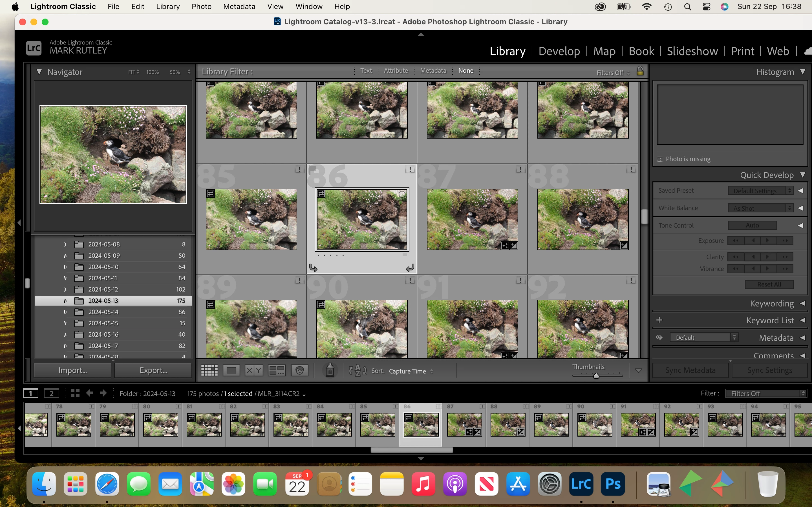
Task: Adjust the Thumbnails size slider
Action: tap(596, 375)
